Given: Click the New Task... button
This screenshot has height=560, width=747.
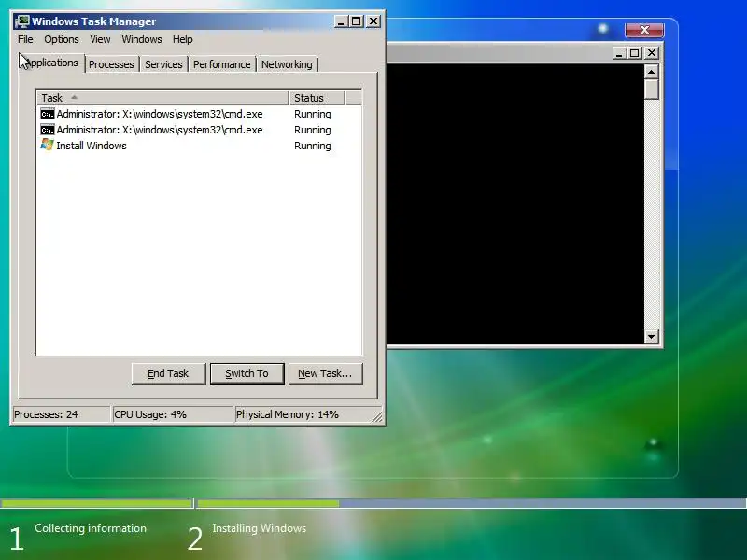Looking at the screenshot, I should click(x=325, y=373).
